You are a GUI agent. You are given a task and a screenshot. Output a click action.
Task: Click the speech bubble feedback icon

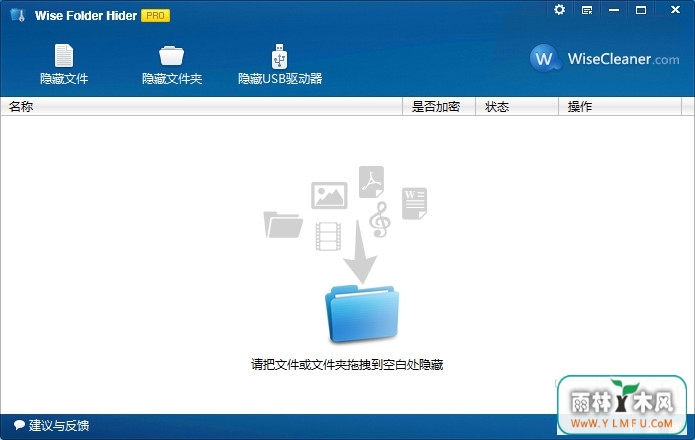pyautogui.click(x=19, y=425)
